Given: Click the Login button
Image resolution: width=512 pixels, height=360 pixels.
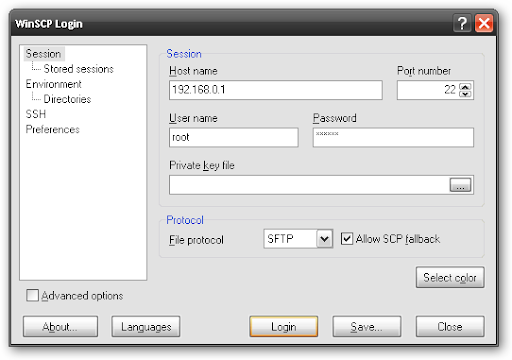Looking at the screenshot, I should (283, 327).
